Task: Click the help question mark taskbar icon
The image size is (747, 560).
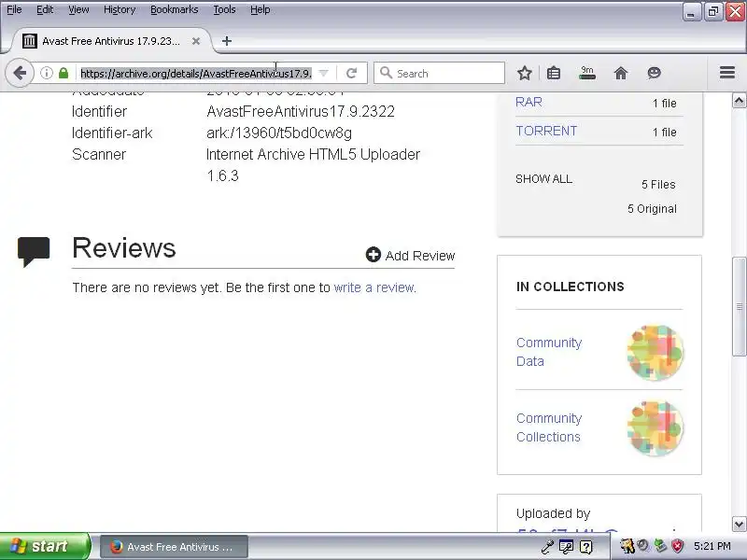Action: (x=586, y=547)
